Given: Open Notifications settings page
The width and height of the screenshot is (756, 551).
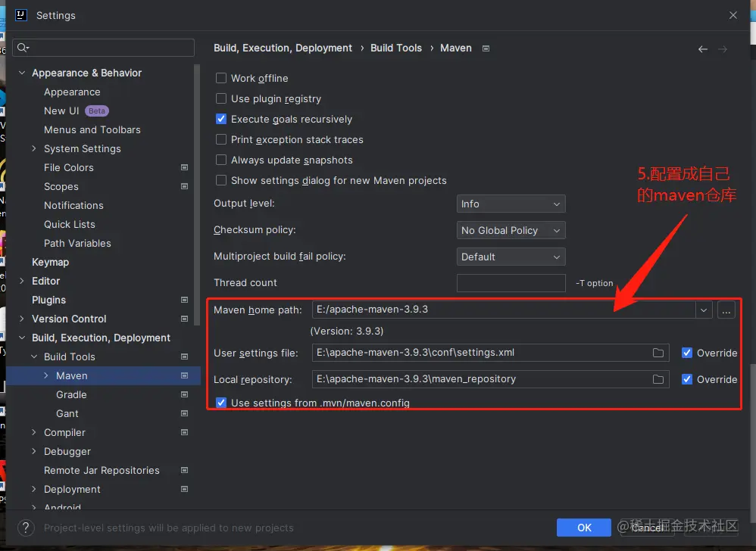Looking at the screenshot, I should 73,205.
